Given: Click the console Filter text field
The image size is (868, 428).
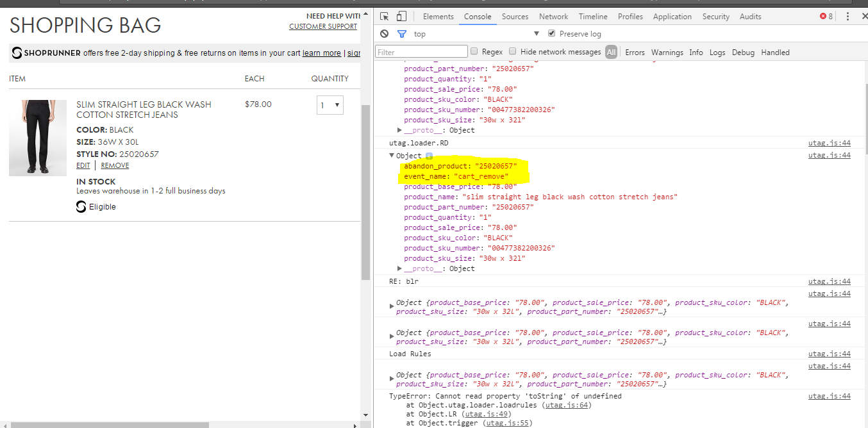Looking at the screenshot, I should pos(422,52).
